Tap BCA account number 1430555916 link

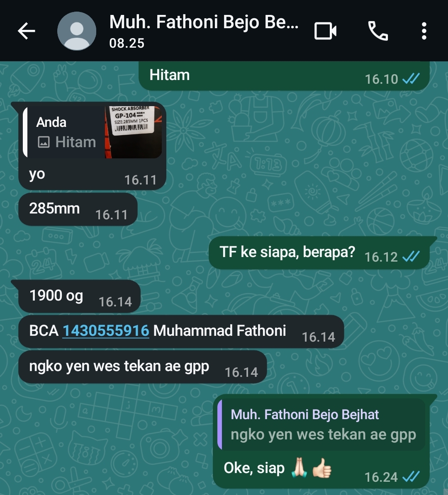point(106,331)
